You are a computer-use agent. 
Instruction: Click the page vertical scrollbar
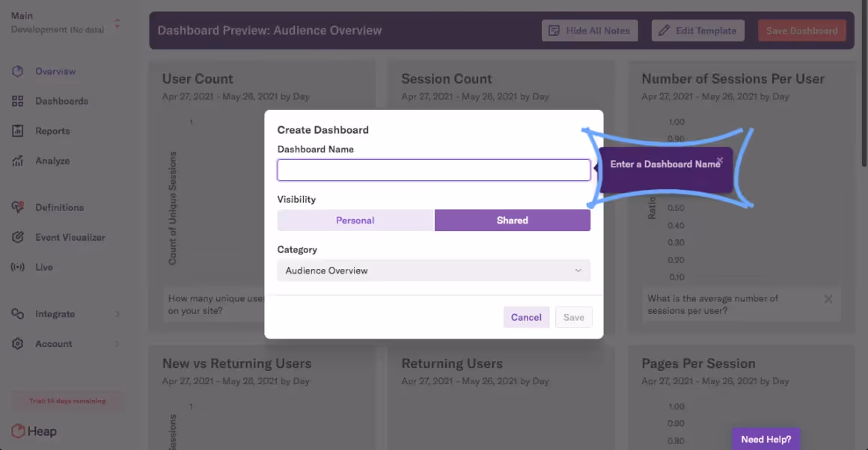[865, 83]
